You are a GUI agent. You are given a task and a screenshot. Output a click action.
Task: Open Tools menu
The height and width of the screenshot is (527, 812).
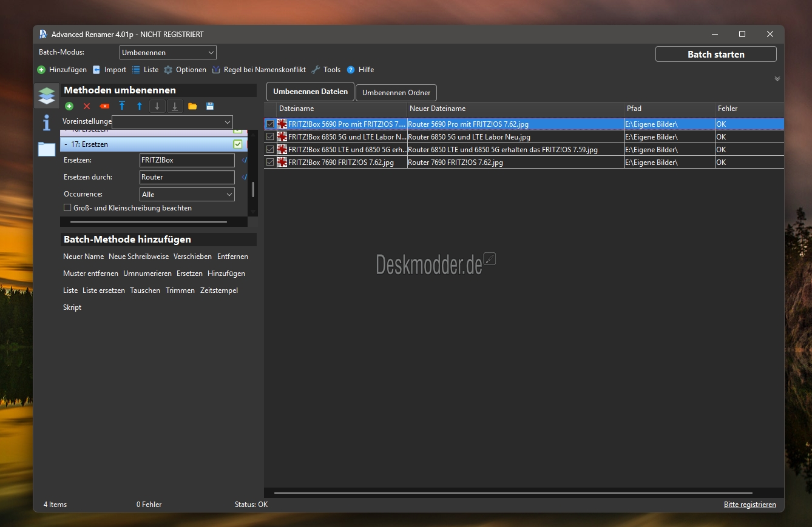(326, 70)
